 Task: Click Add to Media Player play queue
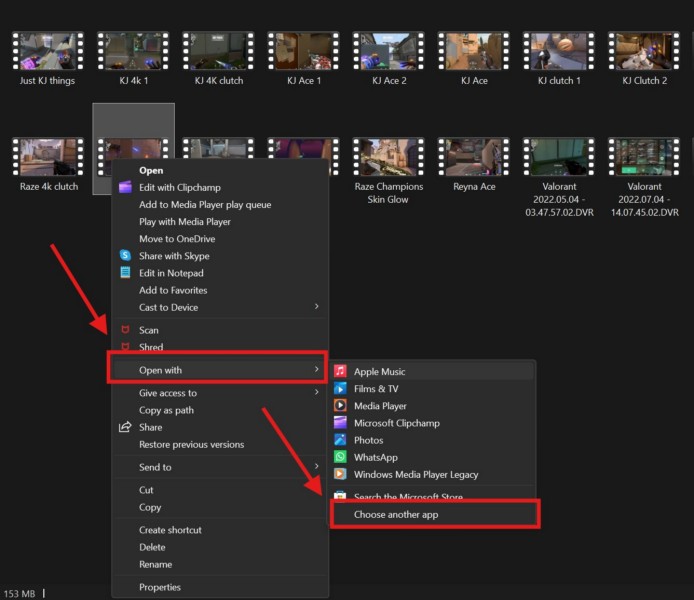[204, 205]
